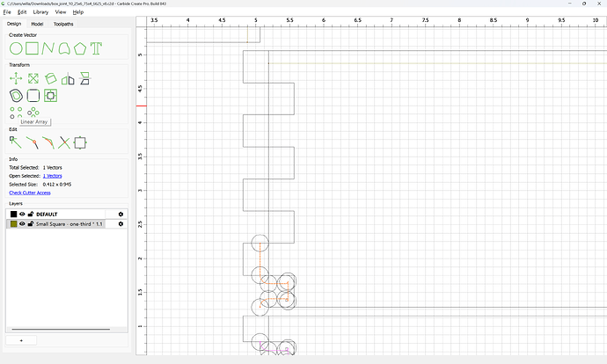The image size is (607, 364).
Task: Click the olive Small Square layer swatch
Action: (13, 224)
